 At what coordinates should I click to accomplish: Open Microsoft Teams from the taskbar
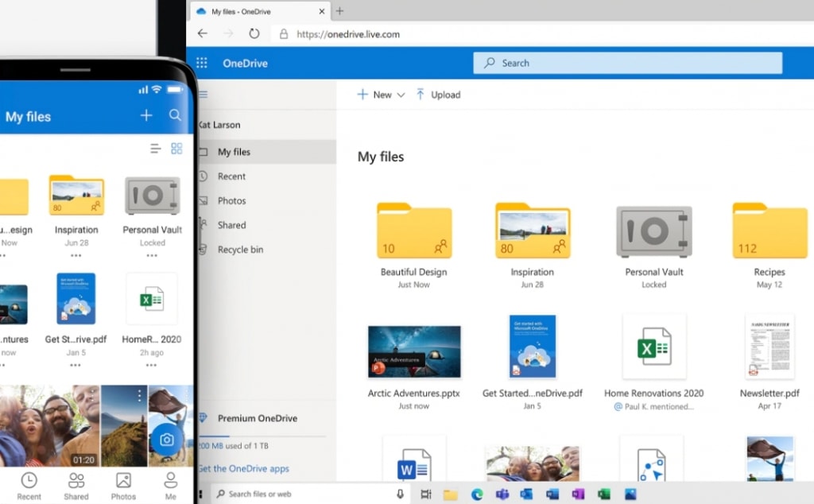(x=502, y=494)
